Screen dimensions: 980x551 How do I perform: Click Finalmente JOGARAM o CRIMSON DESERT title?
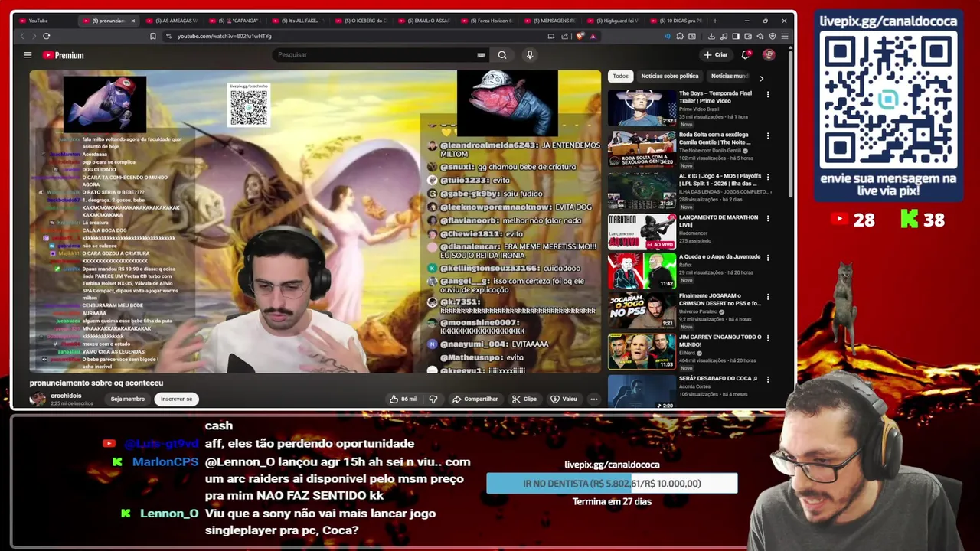720,299
